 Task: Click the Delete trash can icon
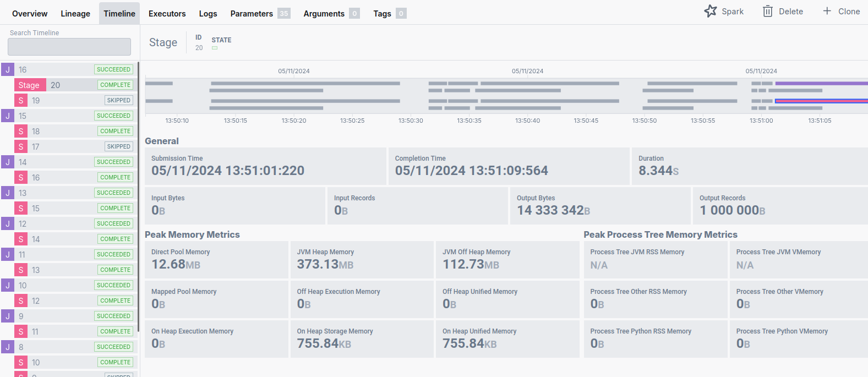point(767,11)
